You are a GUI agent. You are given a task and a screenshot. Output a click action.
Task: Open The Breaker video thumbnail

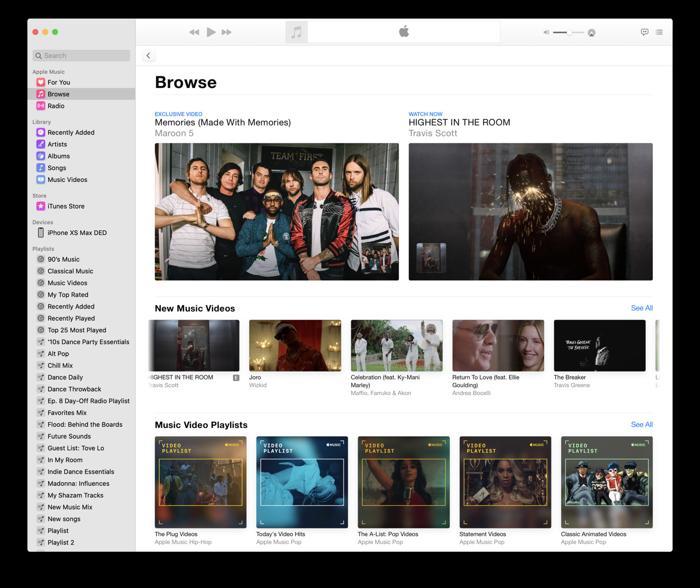pos(600,345)
